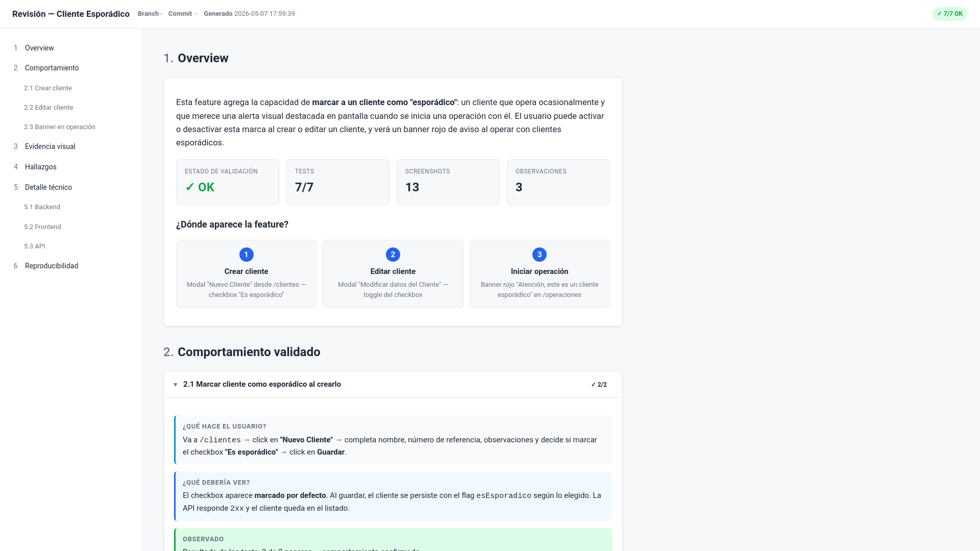Click the blue step 2 circle icon
Image resolution: width=980 pixels, height=551 pixels.
click(393, 255)
